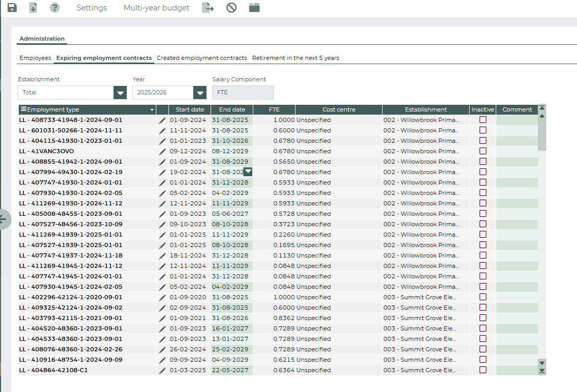The image size is (577, 392).
Task: Mark LL - 402296-42124-1-2020-09-01 as inactive
Action: (483, 297)
